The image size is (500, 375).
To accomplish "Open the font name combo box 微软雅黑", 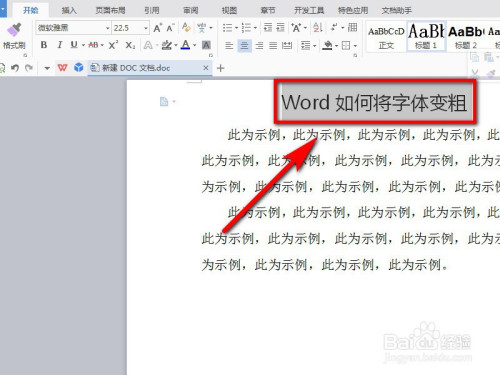I will 73,28.
